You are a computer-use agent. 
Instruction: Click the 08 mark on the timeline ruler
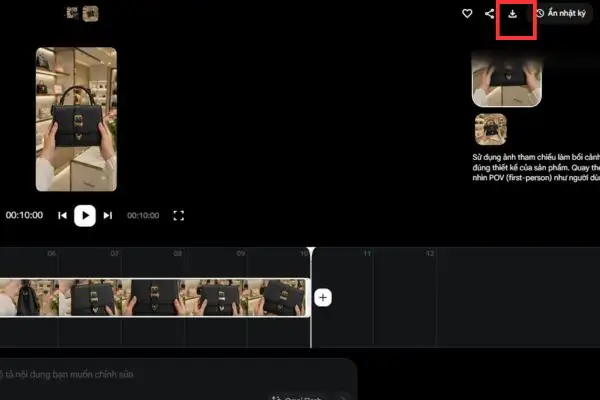(x=178, y=253)
